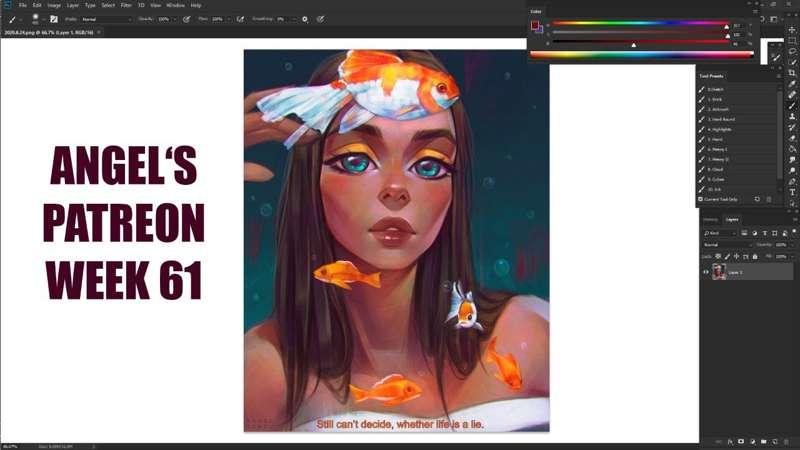The image size is (800, 450).
Task: Toggle lock transparent pixels
Action: coord(718,257)
